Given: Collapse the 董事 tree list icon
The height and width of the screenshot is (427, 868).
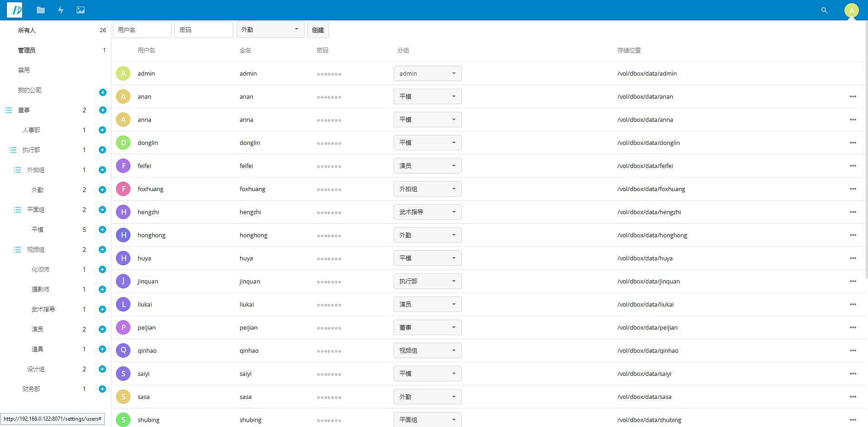Looking at the screenshot, I should 8,110.
